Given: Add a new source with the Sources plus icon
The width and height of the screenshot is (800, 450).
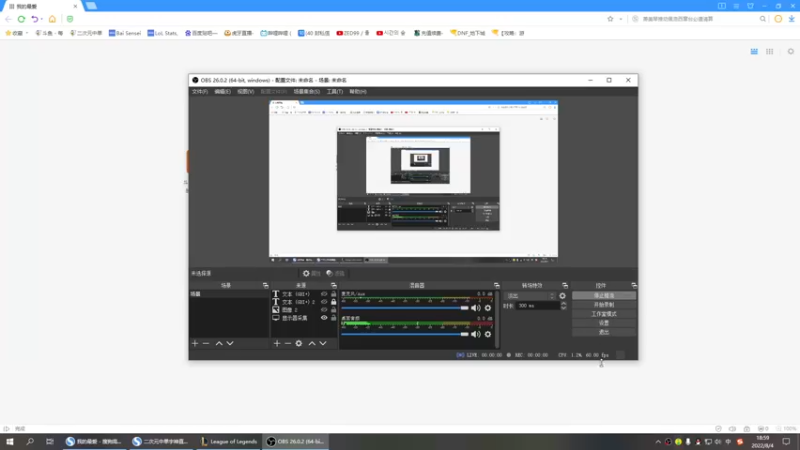Looking at the screenshot, I should [277, 343].
